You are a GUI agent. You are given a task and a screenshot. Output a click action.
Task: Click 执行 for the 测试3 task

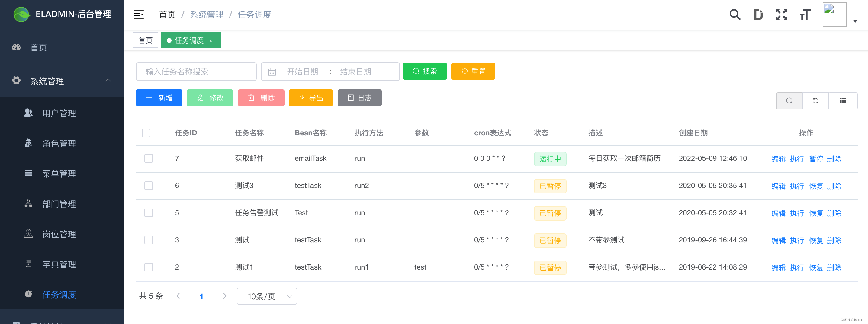click(796, 186)
